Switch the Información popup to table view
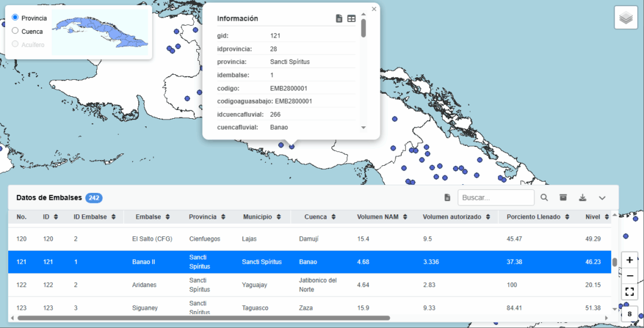 point(352,19)
